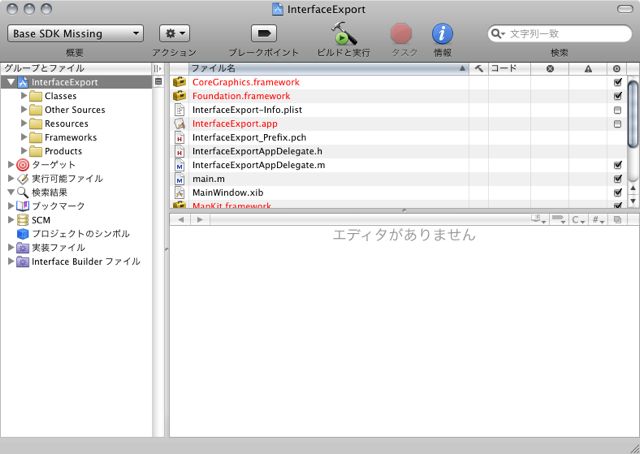
Task: Toggle target checkbox for CoreGraphics.framework
Action: (x=618, y=82)
